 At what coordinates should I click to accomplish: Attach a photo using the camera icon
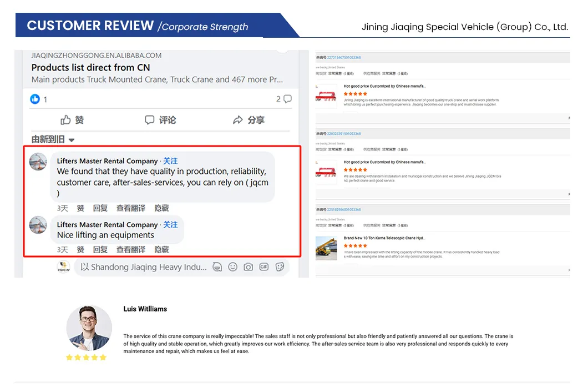coord(249,267)
